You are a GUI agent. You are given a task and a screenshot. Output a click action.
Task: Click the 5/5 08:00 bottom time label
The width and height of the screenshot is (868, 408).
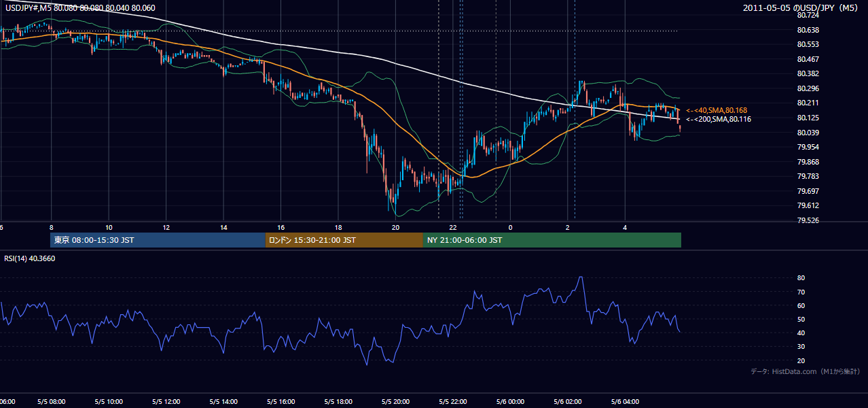[x=51, y=401]
